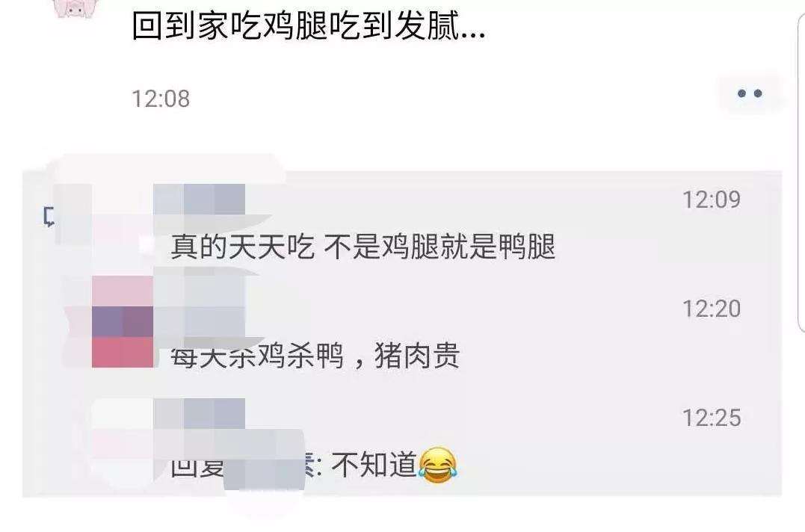Tap the laughing-crying emoji in last comment
The width and height of the screenshot is (805, 532).
(438, 465)
